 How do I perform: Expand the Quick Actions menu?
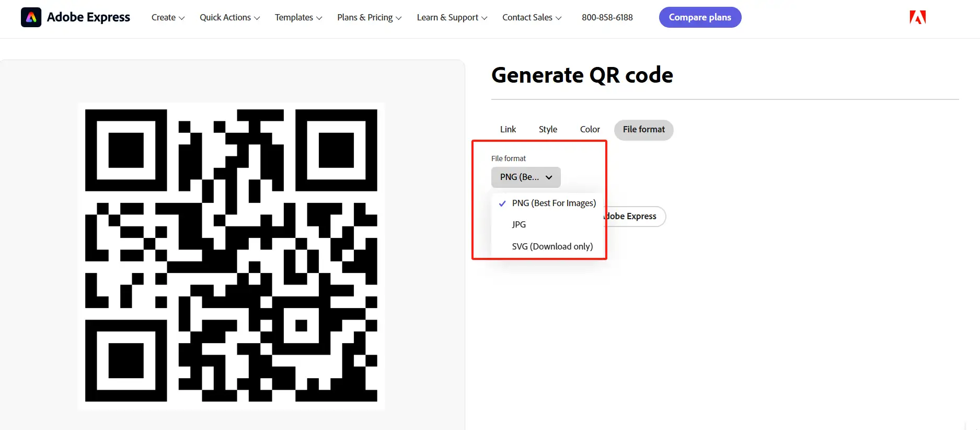click(x=229, y=17)
